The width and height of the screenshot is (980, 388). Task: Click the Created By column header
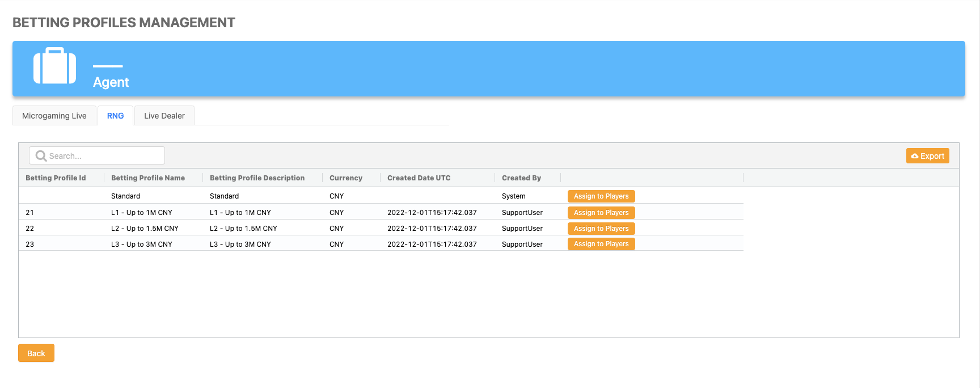521,178
